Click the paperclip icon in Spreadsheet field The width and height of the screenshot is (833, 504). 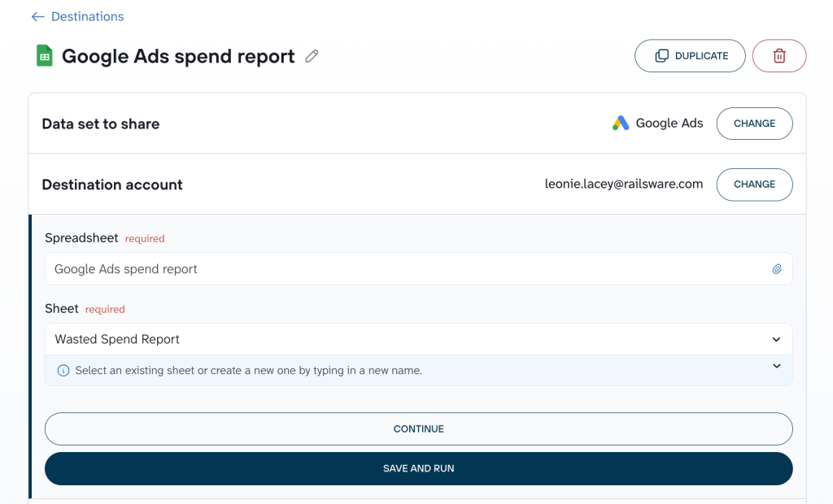point(777,269)
